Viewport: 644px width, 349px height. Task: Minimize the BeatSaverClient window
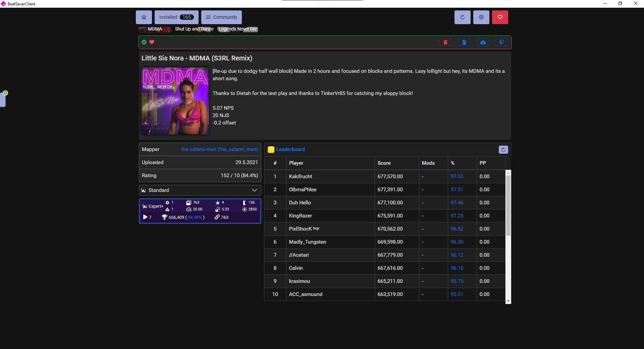(605, 4)
